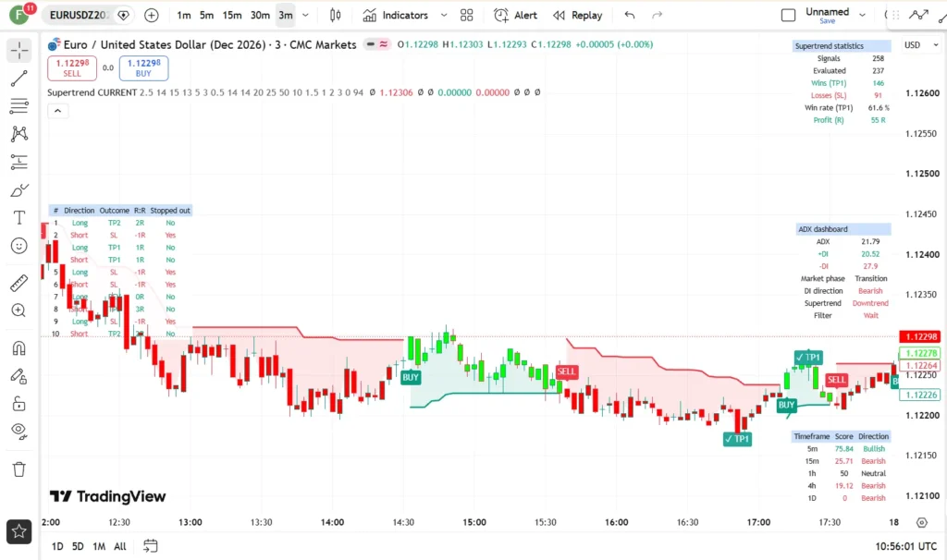Image resolution: width=947 pixels, height=560 pixels.
Task: Switch to the 30m timeframe
Action: click(260, 16)
